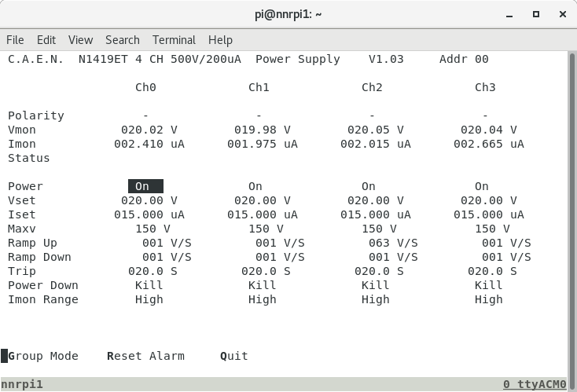
Task: Click Ch1 Ramp Down value 001 V/S
Action: tap(280, 257)
